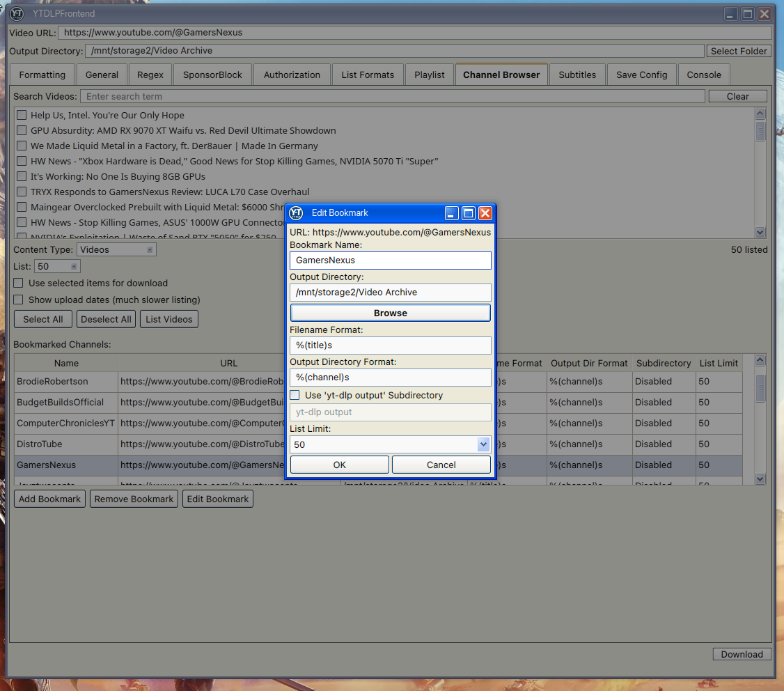Go to the Authorization tab

292,75
